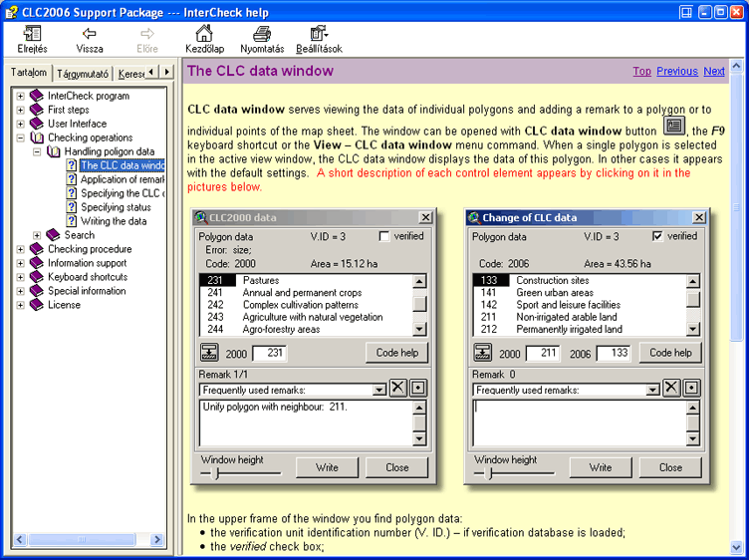Click the code table icon in Change of CLC data
Image resolution: width=749 pixels, height=560 pixels.
(x=482, y=353)
